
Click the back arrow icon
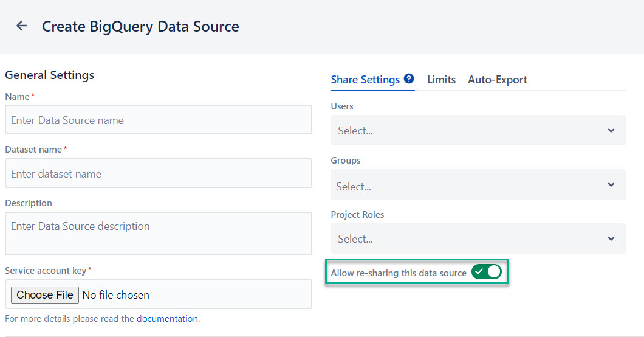[x=22, y=26]
